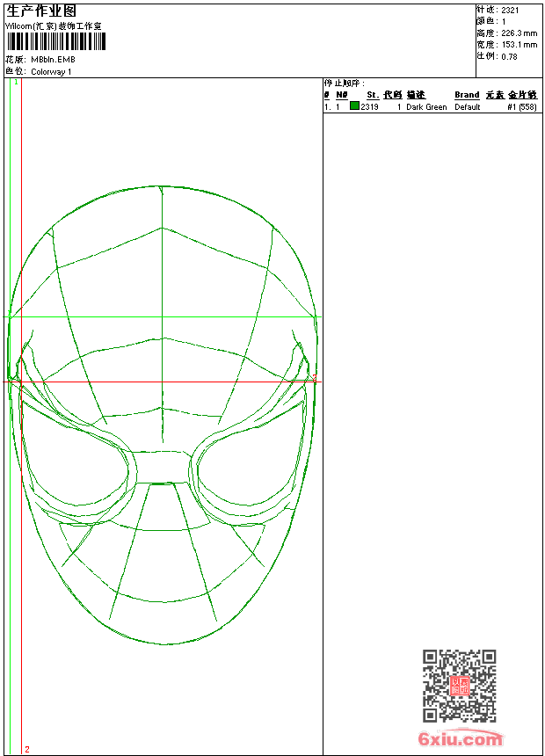Image resolution: width=545 pixels, height=756 pixels.
Task: Click the 'N#' column header
Action: click(341, 95)
